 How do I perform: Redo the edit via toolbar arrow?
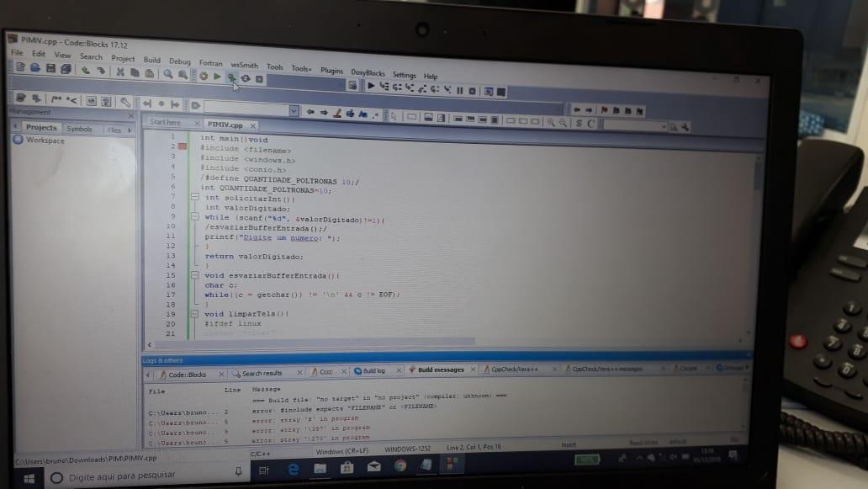(100, 71)
